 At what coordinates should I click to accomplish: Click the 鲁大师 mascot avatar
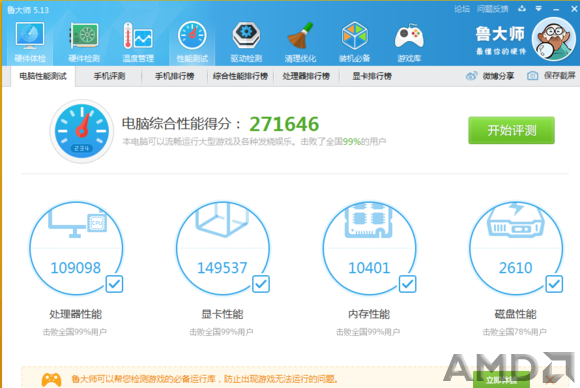tap(554, 39)
